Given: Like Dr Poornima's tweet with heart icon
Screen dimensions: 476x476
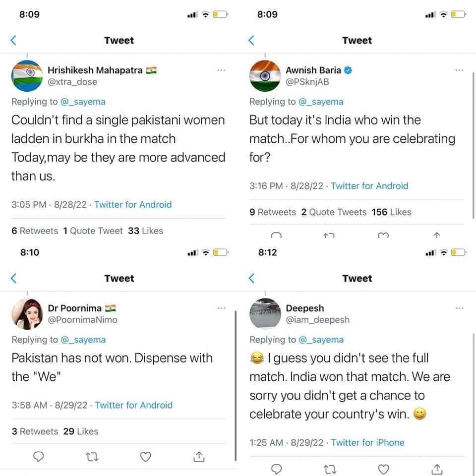Looking at the screenshot, I should (x=145, y=456).
